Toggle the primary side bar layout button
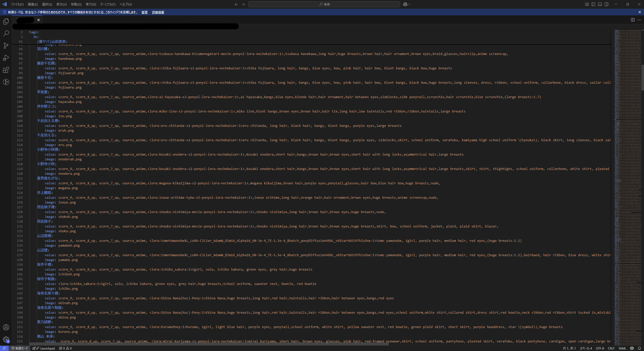This screenshot has width=644, height=351. 593,4
